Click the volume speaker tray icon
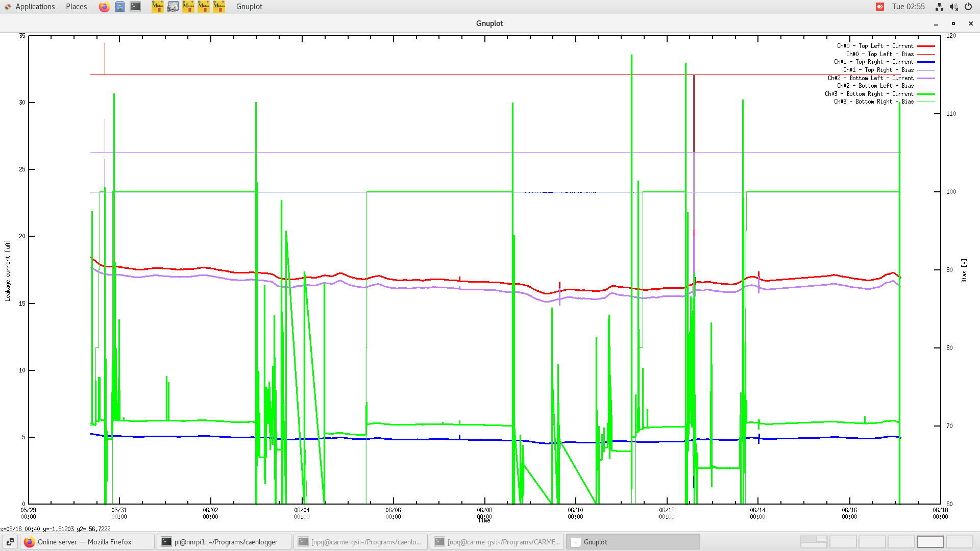The height and width of the screenshot is (551, 980). 953,7
